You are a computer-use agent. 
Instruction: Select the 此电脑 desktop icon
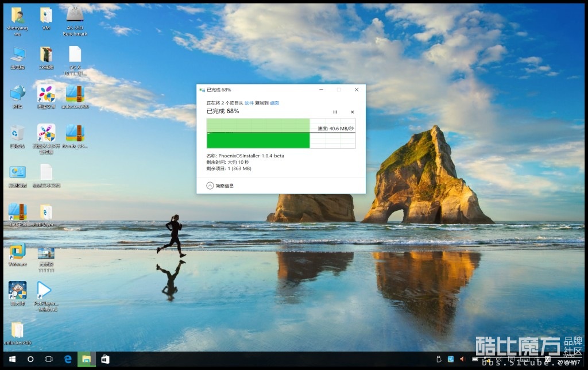coord(17,55)
